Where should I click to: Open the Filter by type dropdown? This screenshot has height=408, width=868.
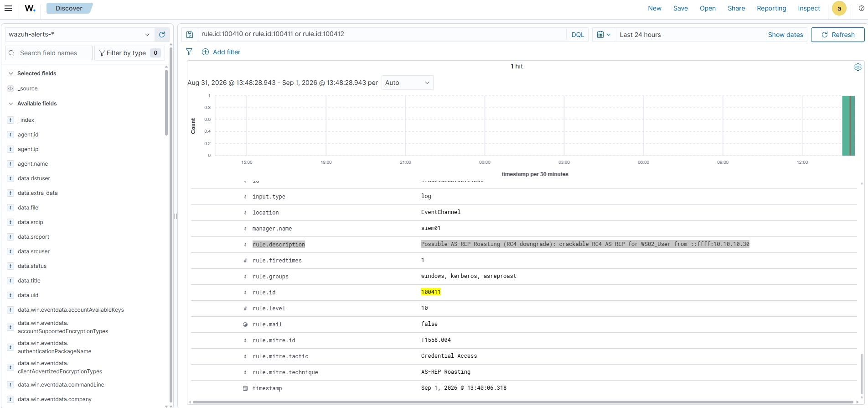click(x=129, y=53)
